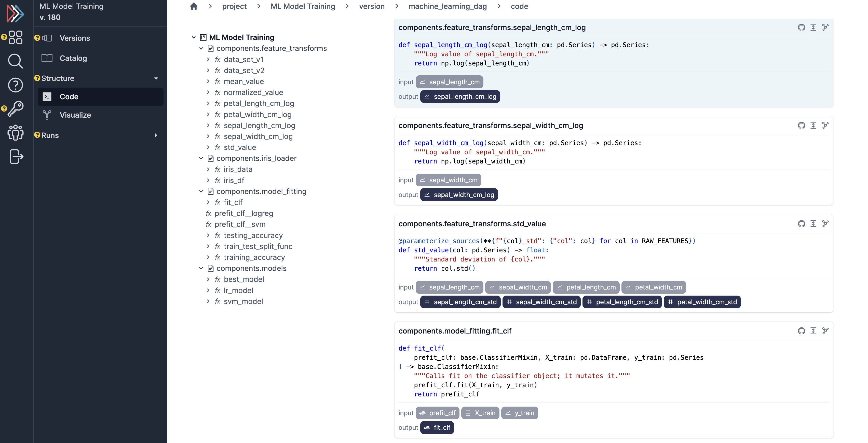Click the API key icon in left rail
Screen dimensions: 868x443
tap(15, 109)
